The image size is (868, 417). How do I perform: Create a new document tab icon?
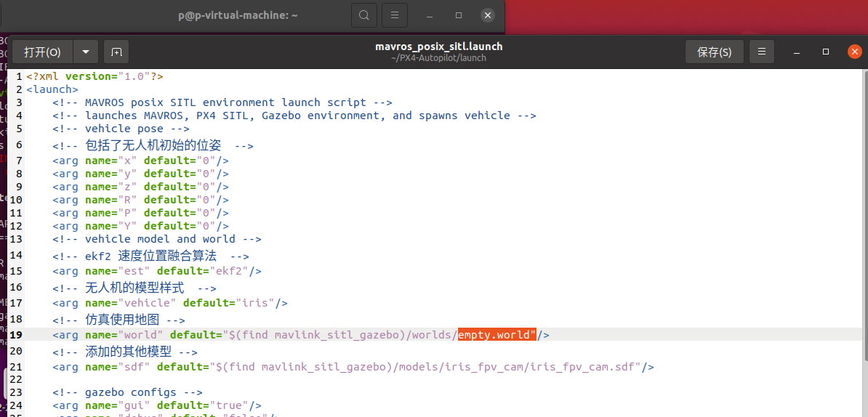click(116, 52)
